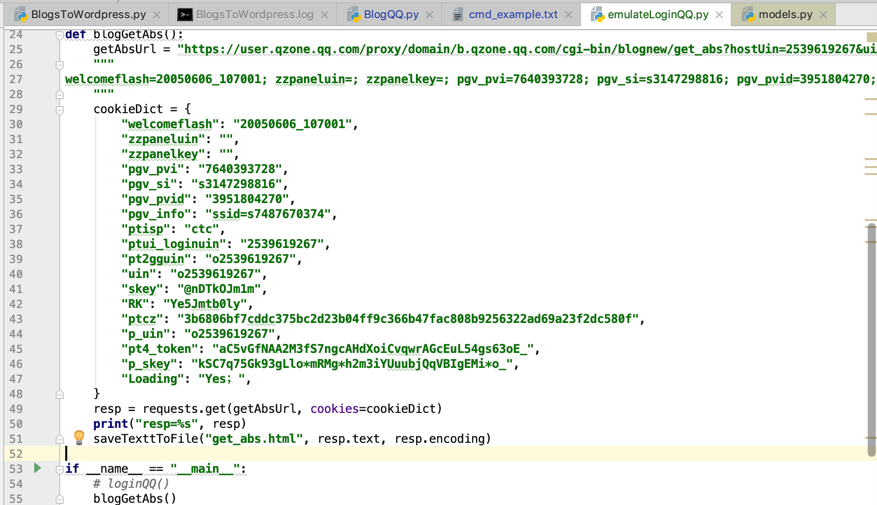Viewport: 877px width, 505px height.
Task: Click Python file icon on BlogsToWordpress.py tab
Action: [21, 15]
